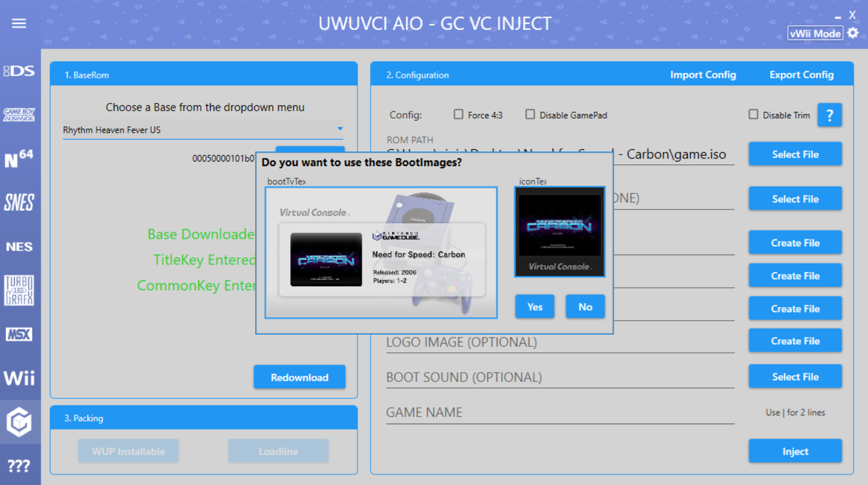Decline the boot images with No

click(585, 307)
